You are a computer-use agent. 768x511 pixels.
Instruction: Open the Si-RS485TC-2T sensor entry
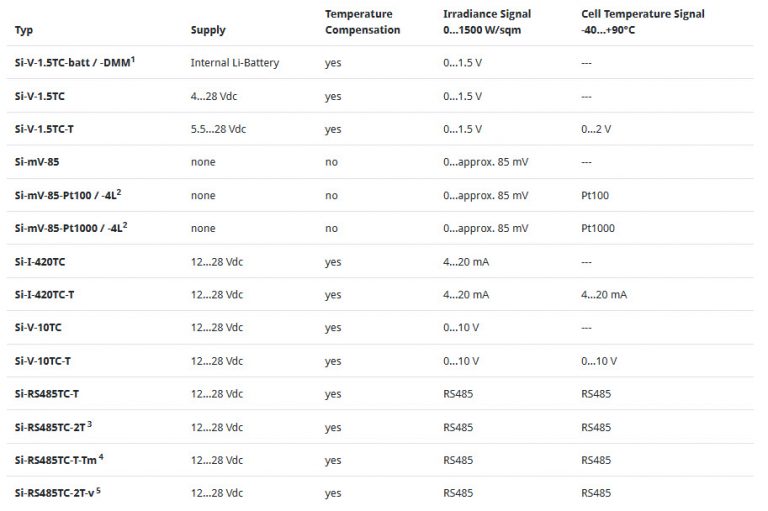(54, 427)
